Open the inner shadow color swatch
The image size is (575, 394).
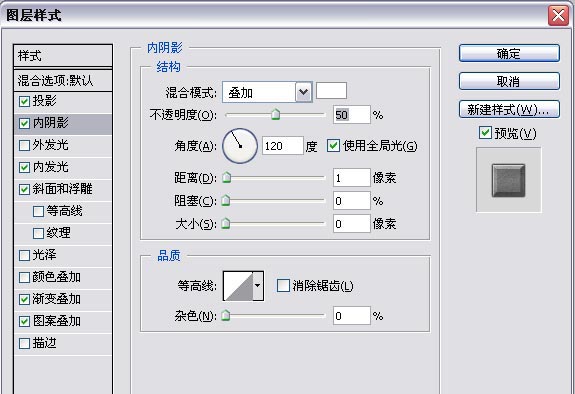(331, 91)
